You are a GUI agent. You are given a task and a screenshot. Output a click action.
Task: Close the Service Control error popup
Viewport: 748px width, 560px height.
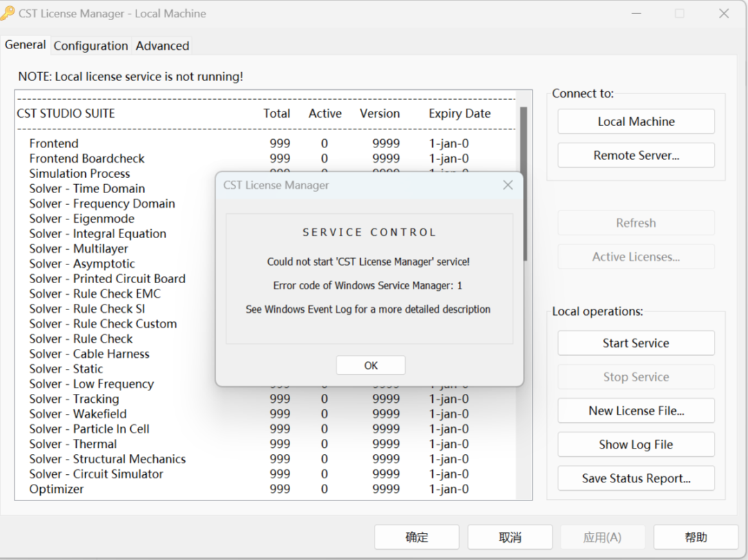tap(508, 185)
